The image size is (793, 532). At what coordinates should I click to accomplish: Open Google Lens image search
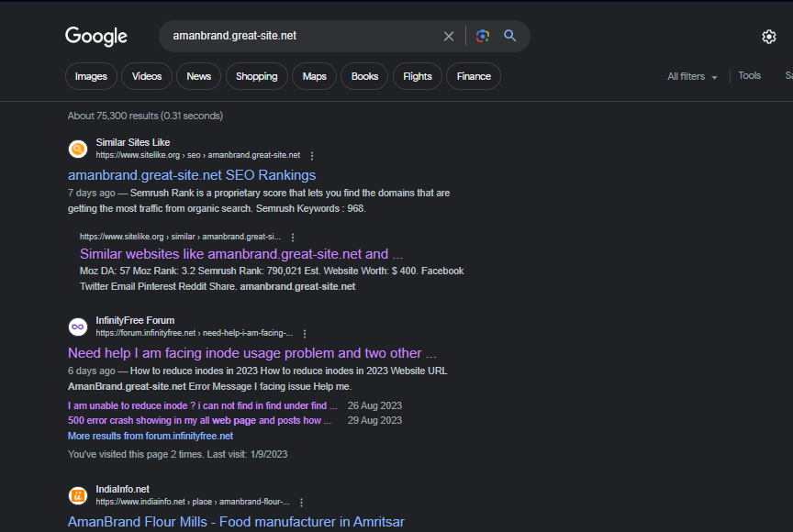[x=483, y=37]
